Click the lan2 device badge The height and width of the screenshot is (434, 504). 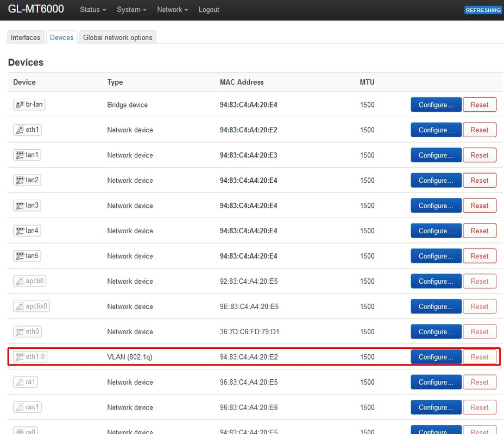[27, 180]
